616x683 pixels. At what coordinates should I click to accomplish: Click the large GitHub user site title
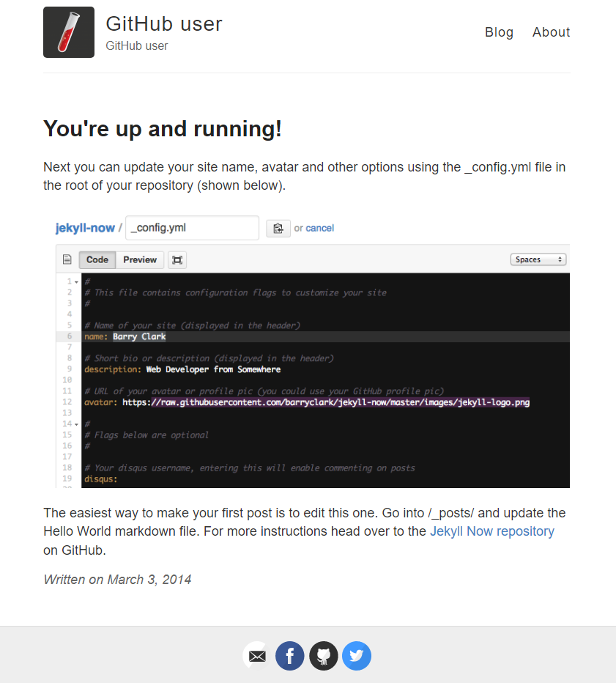(x=164, y=23)
